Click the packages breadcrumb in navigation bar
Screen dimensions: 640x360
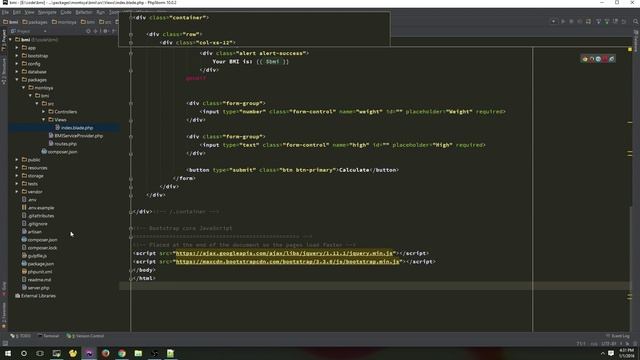click(35, 22)
